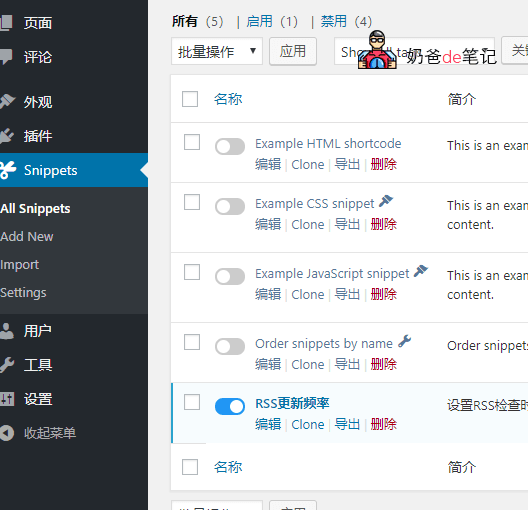This screenshot has height=510, width=528.
Task: Click wrench icon beside Order snippets by name
Action: pyautogui.click(x=404, y=341)
